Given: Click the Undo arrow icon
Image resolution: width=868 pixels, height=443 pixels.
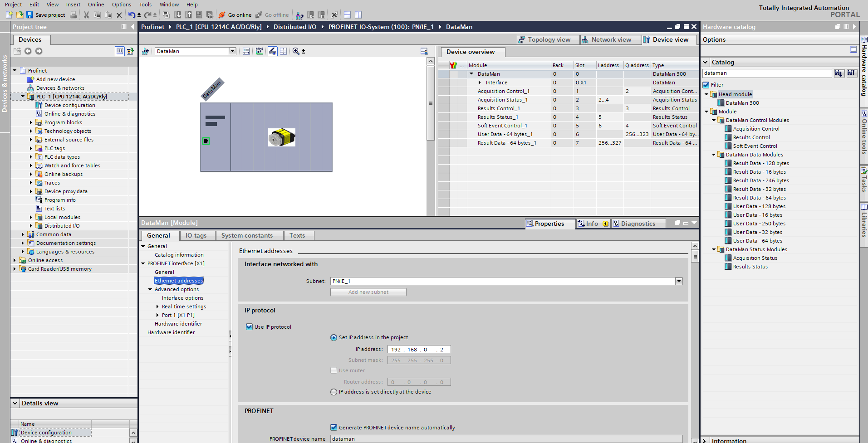Looking at the screenshot, I should pos(131,15).
